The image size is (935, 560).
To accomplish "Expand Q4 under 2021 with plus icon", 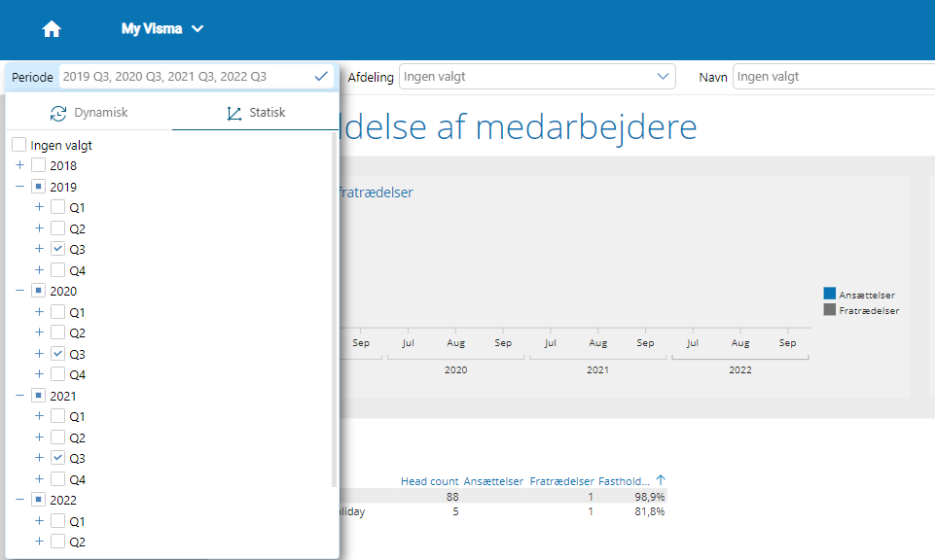I will (x=39, y=479).
